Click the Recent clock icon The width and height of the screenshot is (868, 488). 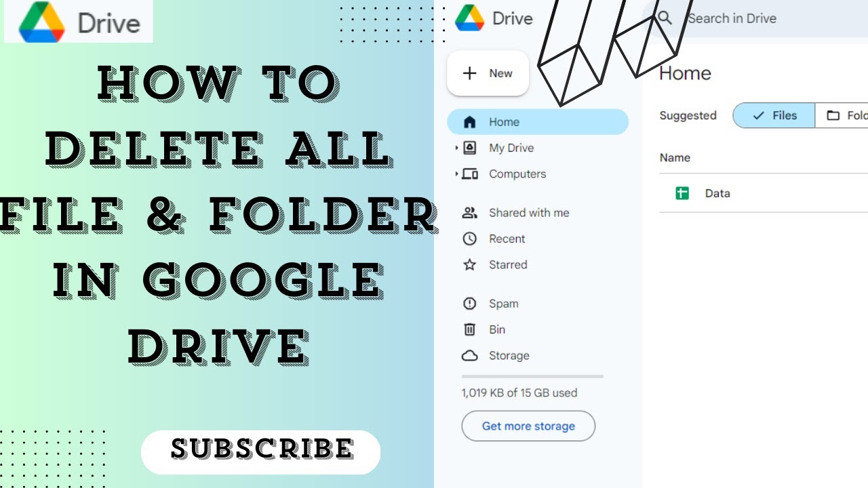469,239
